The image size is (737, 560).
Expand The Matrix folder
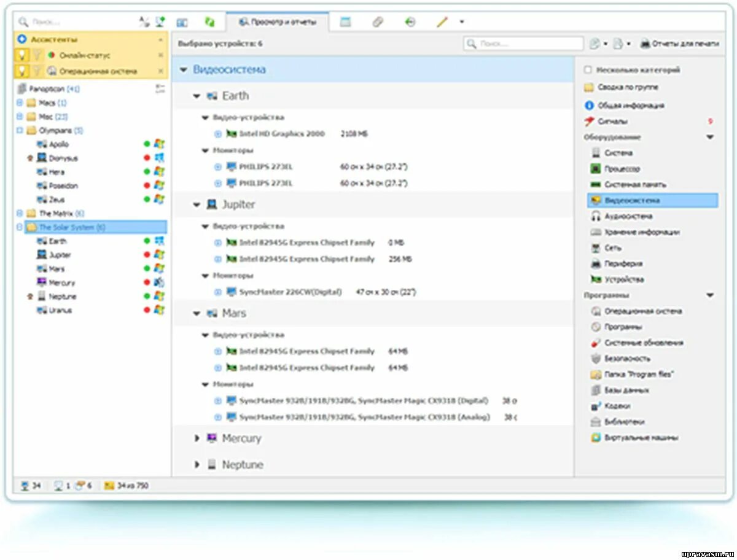coord(20,214)
